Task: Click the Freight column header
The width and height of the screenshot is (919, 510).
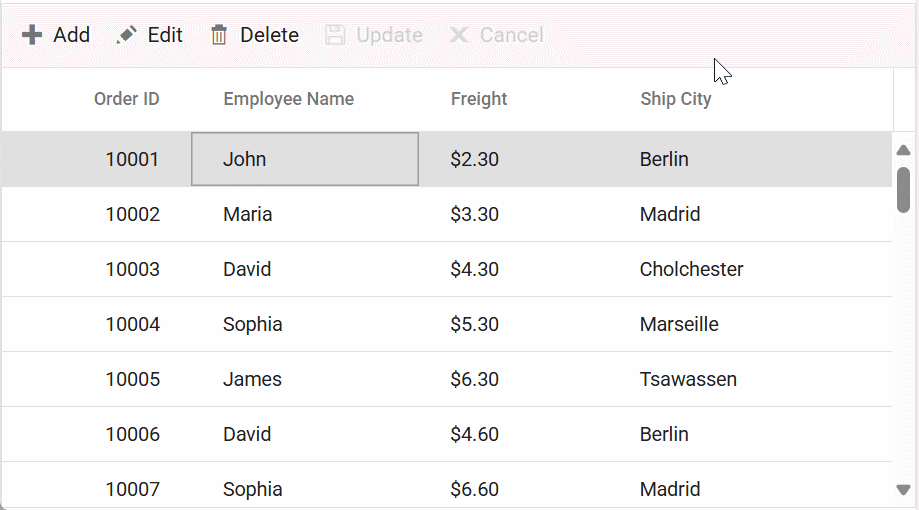Action: click(x=479, y=99)
